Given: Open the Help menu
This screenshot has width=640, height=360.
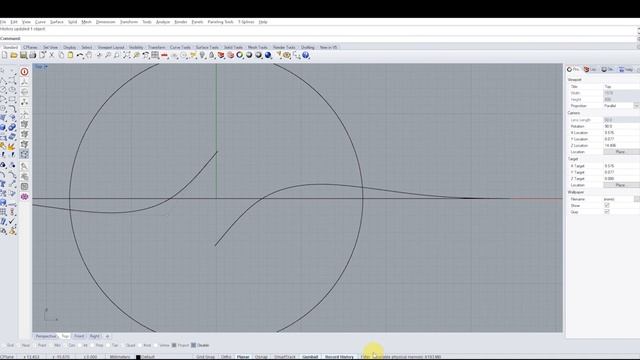Looking at the screenshot, I should (x=263, y=22).
